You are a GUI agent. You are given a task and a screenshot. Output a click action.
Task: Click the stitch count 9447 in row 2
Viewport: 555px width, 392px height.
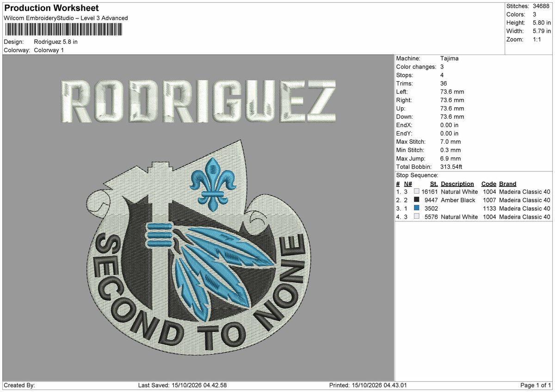click(x=431, y=200)
